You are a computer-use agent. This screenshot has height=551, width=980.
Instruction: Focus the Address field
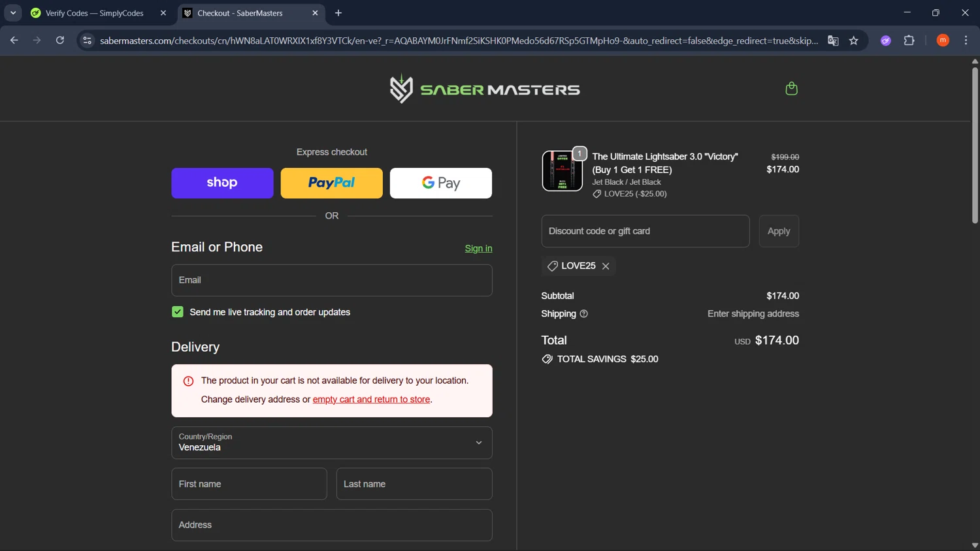tap(332, 525)
